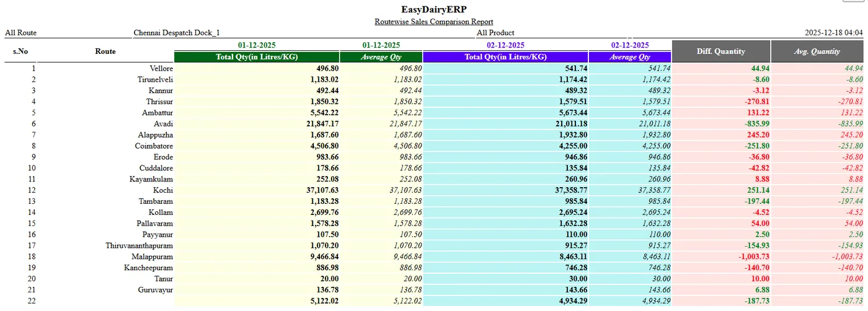Viewport: 868px width, 311px height.
Task: Select the Coimbatore route name
Action: (154, 146)
